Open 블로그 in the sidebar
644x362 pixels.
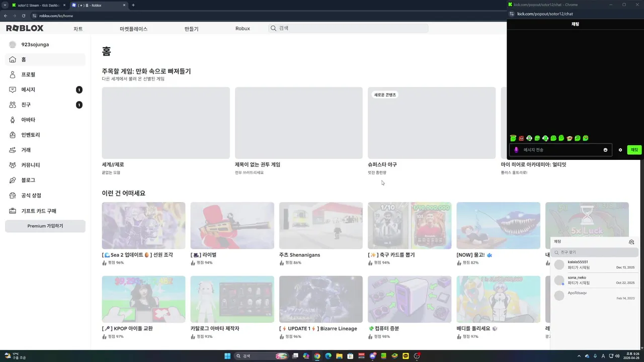[45, 180]
